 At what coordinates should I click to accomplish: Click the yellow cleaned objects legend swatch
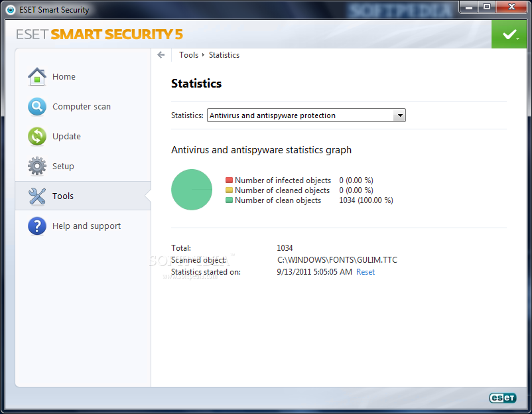[229, 190]
